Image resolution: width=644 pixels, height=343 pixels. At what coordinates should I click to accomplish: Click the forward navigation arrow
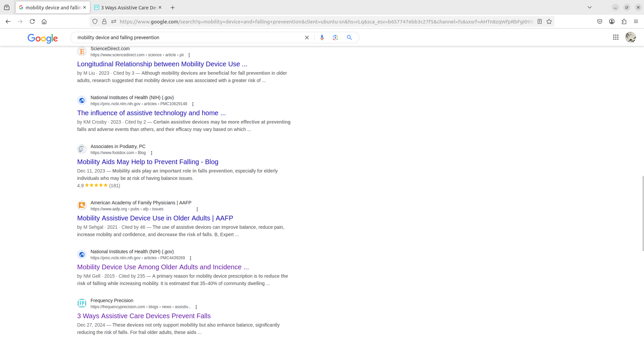20,21
